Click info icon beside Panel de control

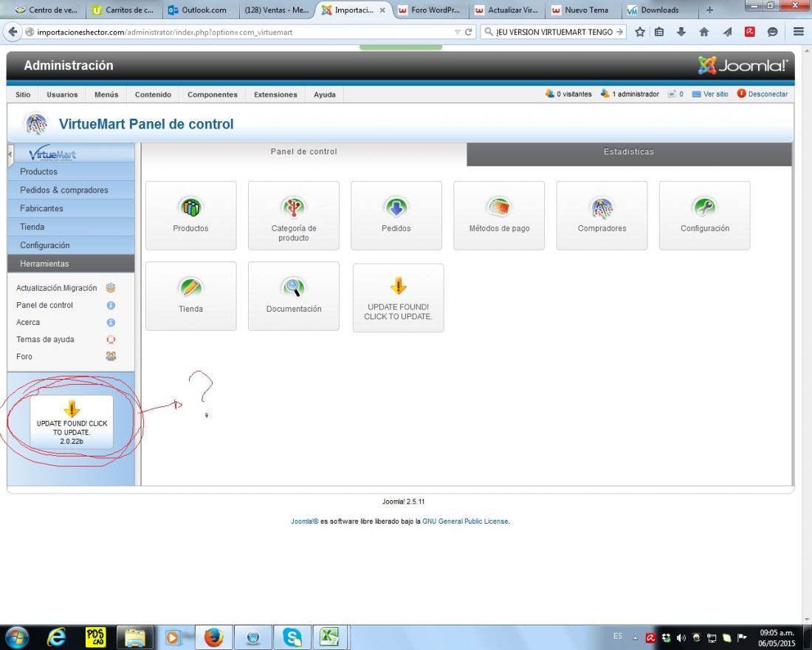click(x=111, y=305)
